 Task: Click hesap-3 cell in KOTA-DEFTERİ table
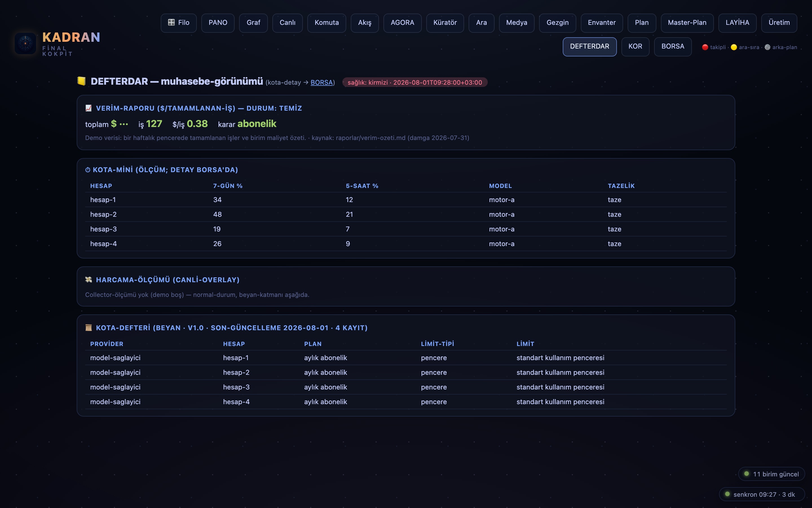point(236,387)
